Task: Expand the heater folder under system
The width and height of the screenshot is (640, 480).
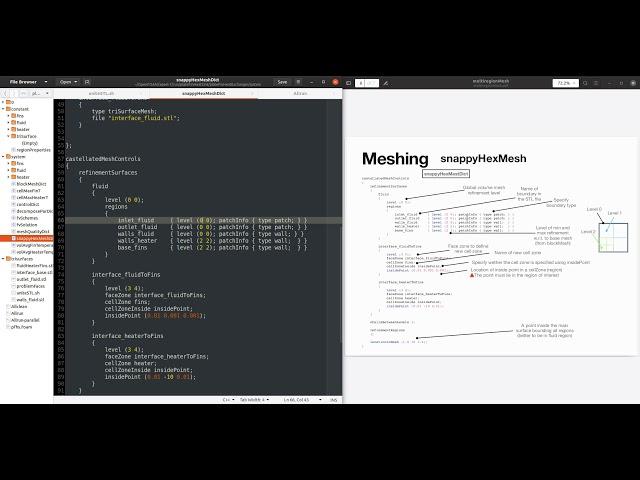Action: coord(8,177)
